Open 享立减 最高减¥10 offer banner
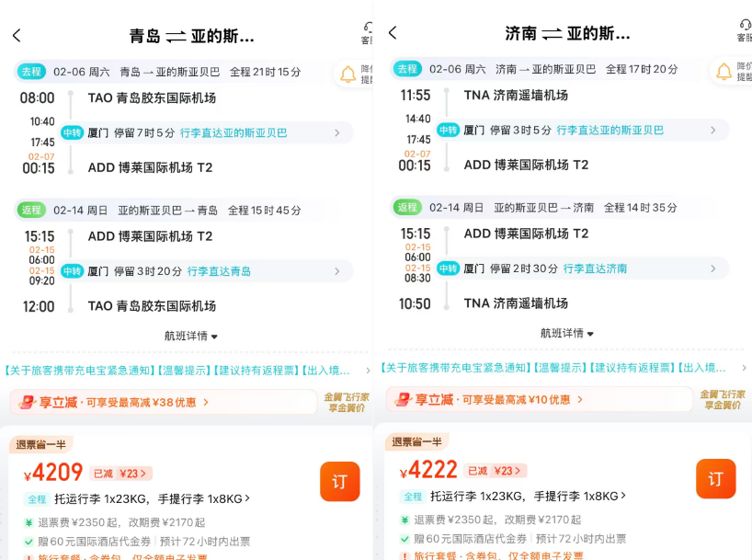 pyautogui.click(x=539, y=399)
